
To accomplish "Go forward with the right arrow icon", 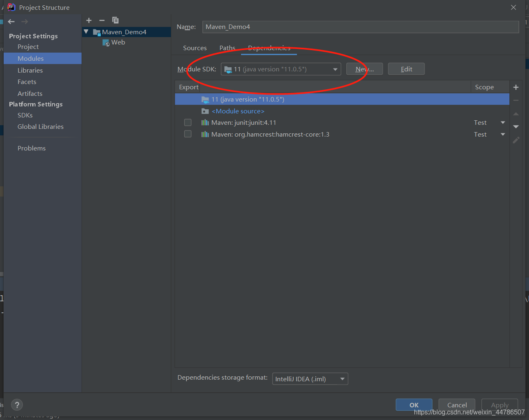I will (x=24, y=22).
